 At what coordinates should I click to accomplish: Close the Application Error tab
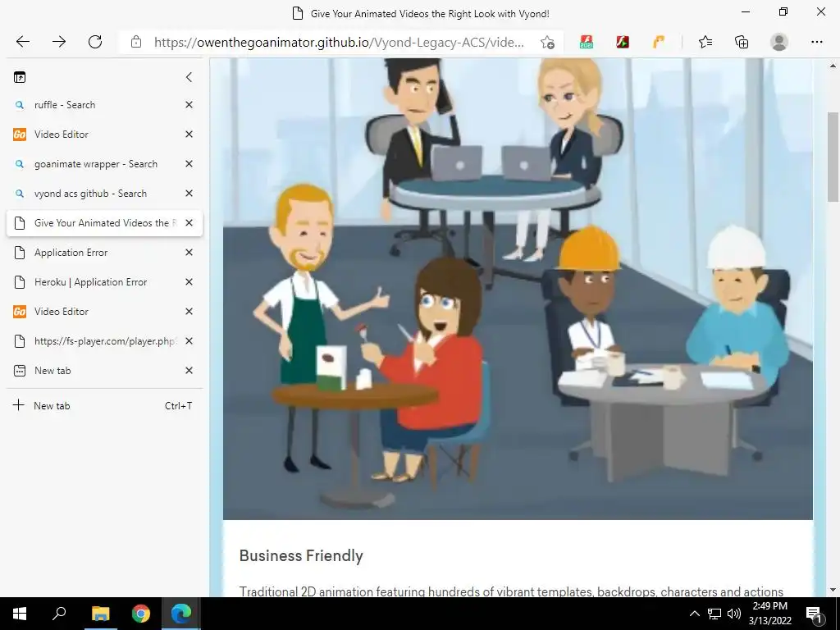pyautogui.click(x=189, y=253)
